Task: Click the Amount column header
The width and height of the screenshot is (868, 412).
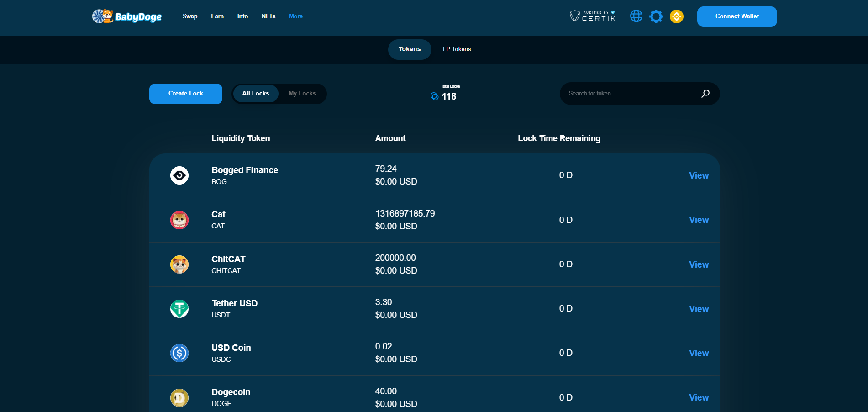Action: point(390,138)
